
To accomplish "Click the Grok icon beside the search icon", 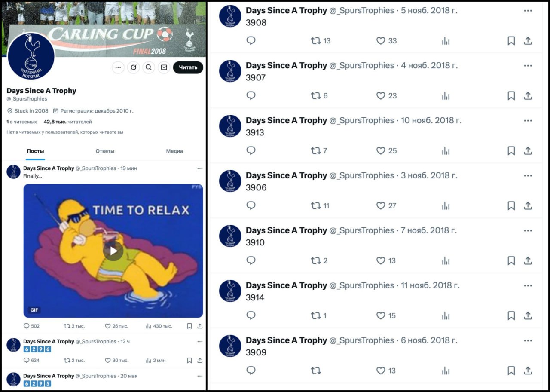I will 134,67.
